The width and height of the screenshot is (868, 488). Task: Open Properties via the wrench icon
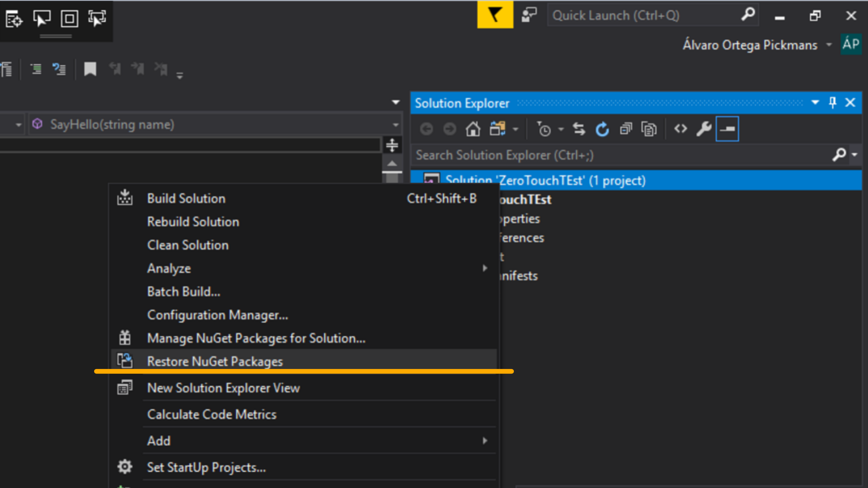point(703,129)
